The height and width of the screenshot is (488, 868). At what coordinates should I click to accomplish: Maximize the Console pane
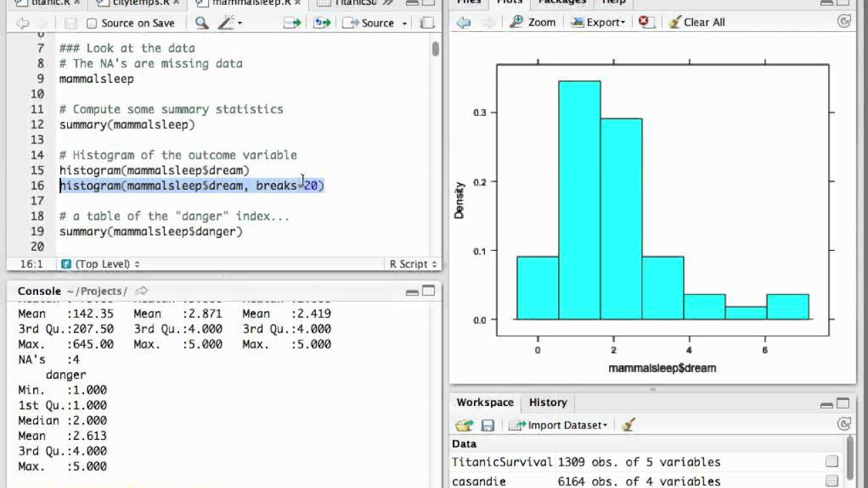click(x=429, y=291)
